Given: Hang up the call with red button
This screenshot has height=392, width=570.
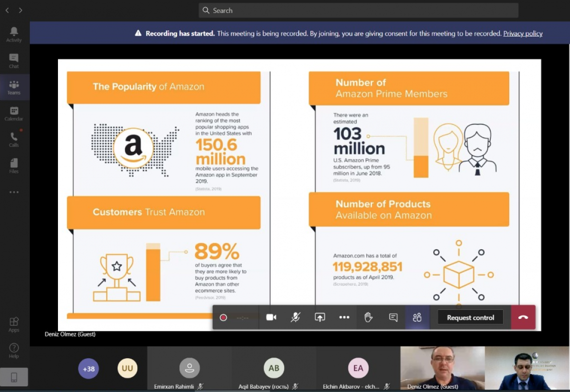Looking at the screenshot, I should tap(523, 317).
